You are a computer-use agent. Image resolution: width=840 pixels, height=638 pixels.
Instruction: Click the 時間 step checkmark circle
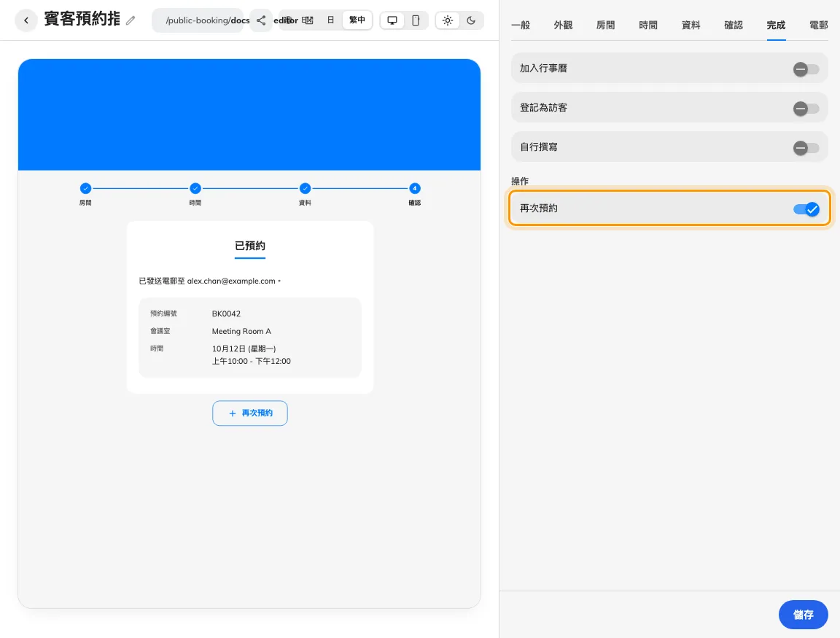195,188
